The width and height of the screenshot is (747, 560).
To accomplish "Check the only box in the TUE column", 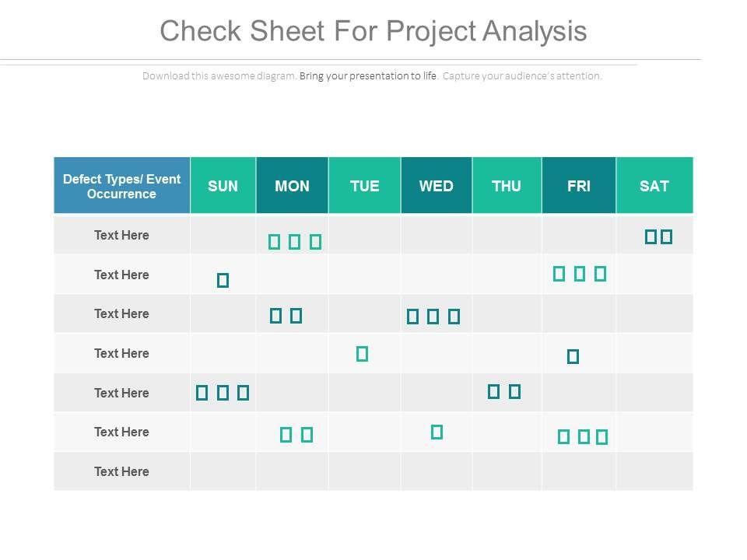I will point(362,354).
